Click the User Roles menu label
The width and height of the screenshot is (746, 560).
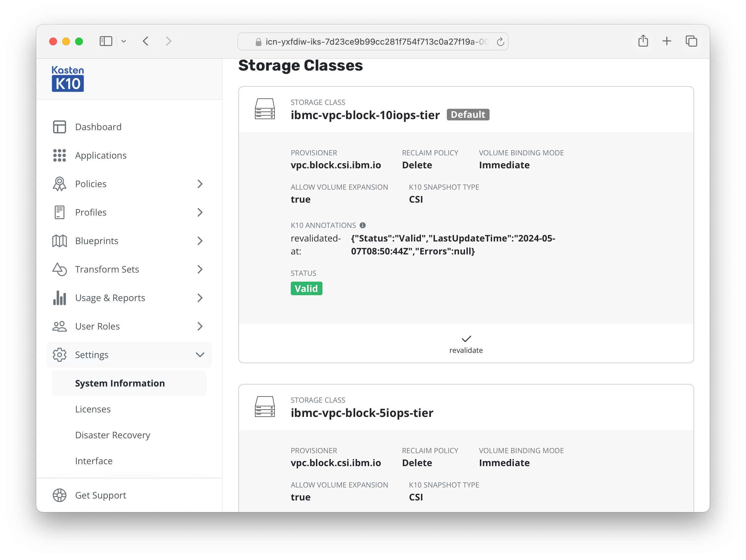click(x=97, y=326)
